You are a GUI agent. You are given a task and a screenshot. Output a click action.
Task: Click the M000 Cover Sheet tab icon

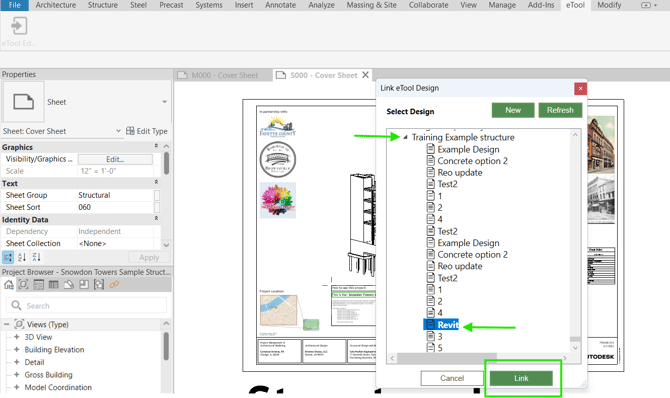[182, 75]
